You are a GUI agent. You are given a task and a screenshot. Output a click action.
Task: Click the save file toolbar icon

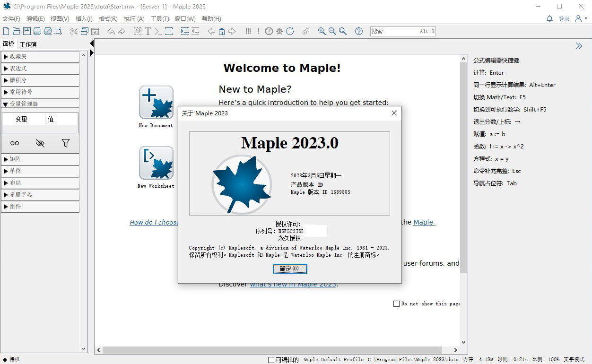pos(27,31)
